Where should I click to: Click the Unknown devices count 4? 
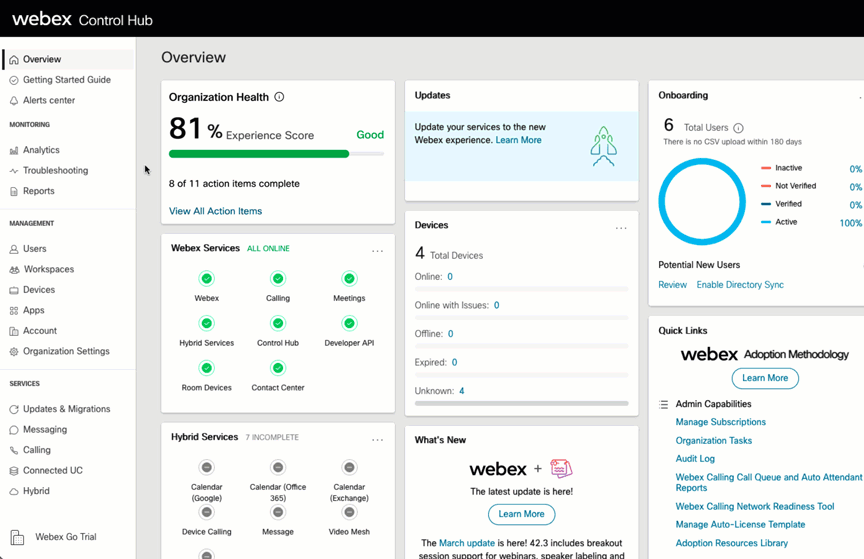click(x=462, y=391)
